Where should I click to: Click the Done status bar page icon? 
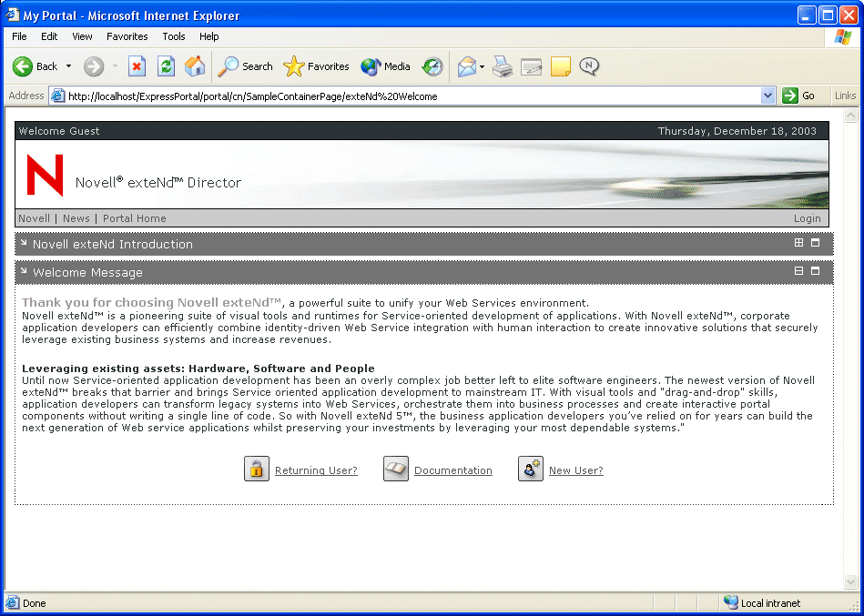[x=13, y=602]
